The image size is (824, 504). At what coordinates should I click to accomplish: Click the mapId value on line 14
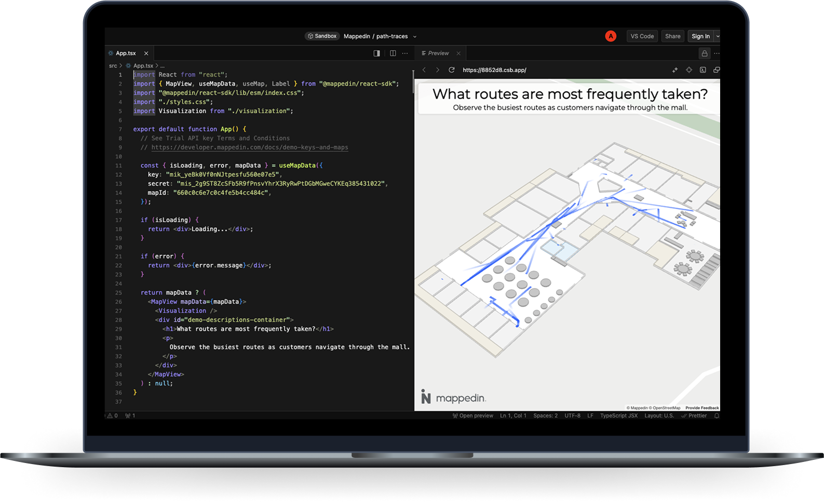pos(221,193)
